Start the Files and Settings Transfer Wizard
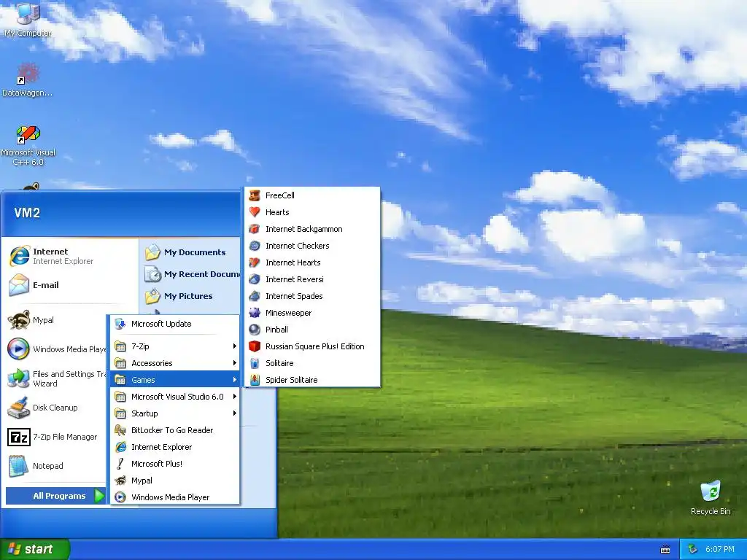This screenshot has height=560, width=747. [x=56, y=378]
